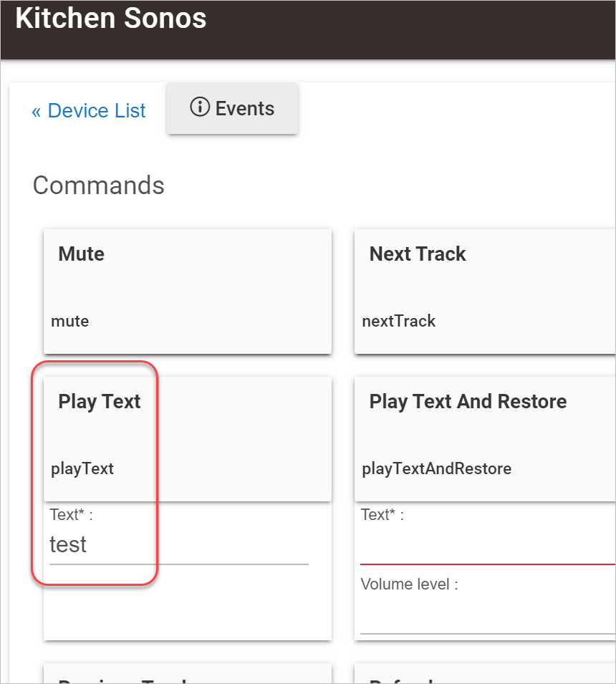Click Play Text And Restore text field
This screenshot has width=616, height=684.
coord(488,545)
